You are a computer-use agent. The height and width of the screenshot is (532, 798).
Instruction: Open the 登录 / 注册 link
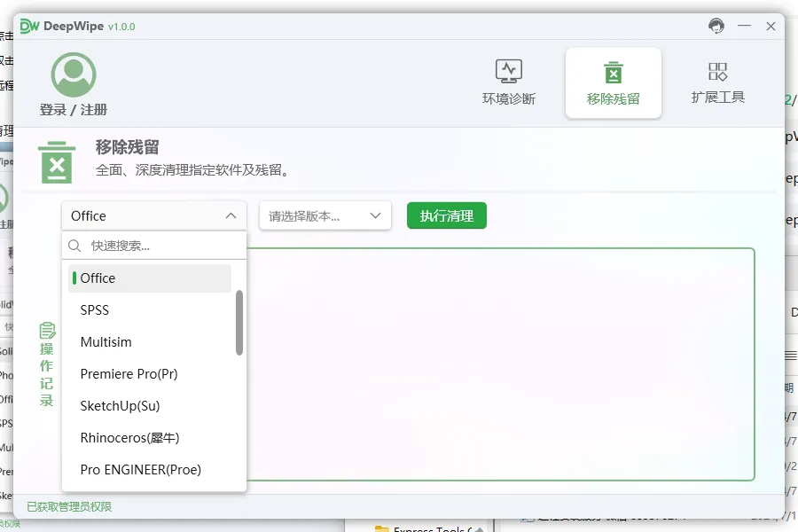coord(74,109)
